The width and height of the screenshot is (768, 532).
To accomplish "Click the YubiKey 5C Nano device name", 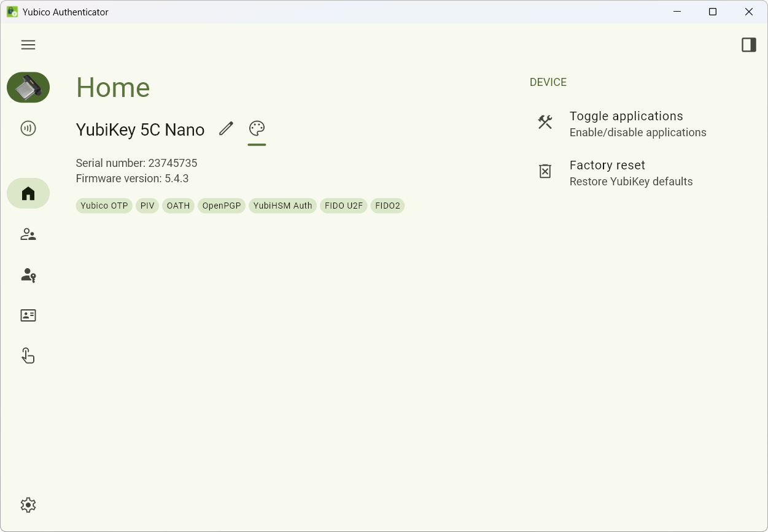I will pos(140,129).
